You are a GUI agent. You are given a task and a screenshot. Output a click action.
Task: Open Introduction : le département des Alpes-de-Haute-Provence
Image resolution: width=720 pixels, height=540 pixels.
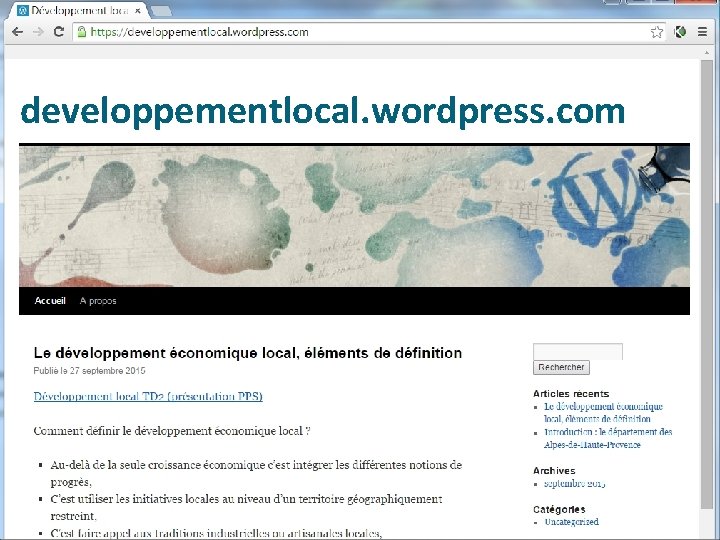(x=608, y=438)
